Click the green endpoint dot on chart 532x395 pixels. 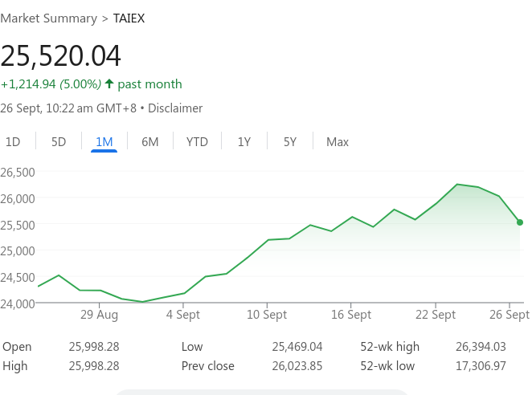click(520, 222)
